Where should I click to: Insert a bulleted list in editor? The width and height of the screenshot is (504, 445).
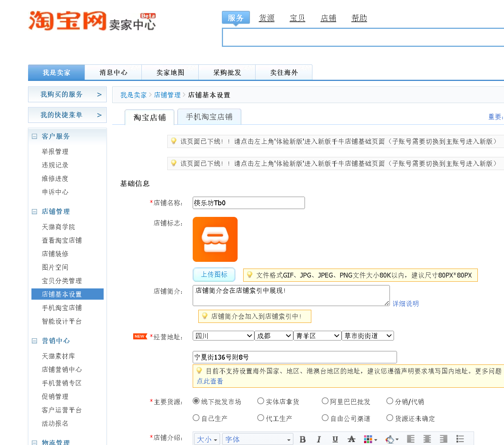tap(460, 439)
